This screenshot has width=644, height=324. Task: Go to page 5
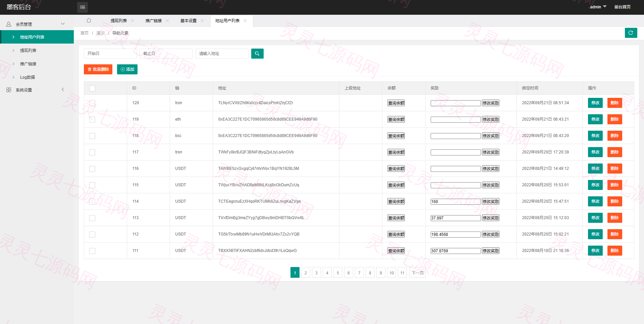[x=338, y=273]
